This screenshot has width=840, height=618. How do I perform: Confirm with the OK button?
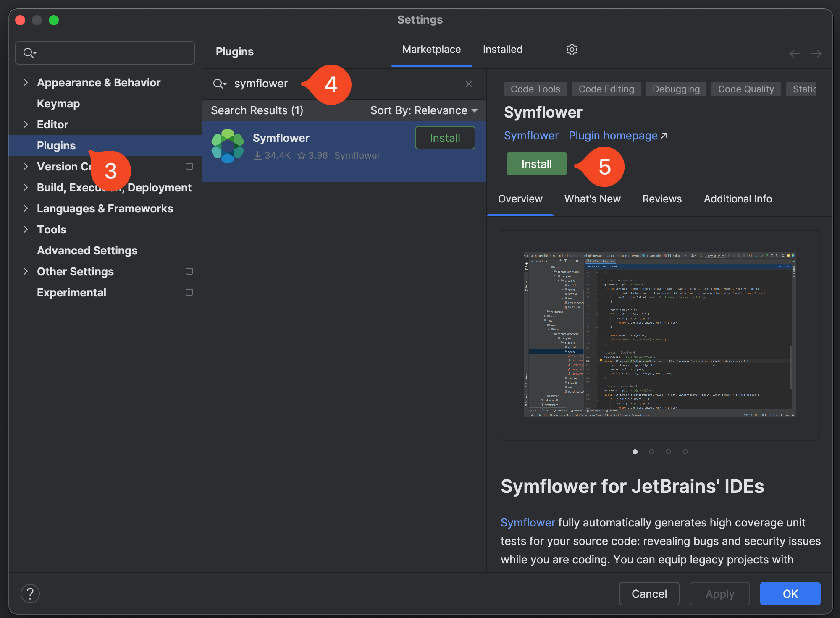pos(790,594)
